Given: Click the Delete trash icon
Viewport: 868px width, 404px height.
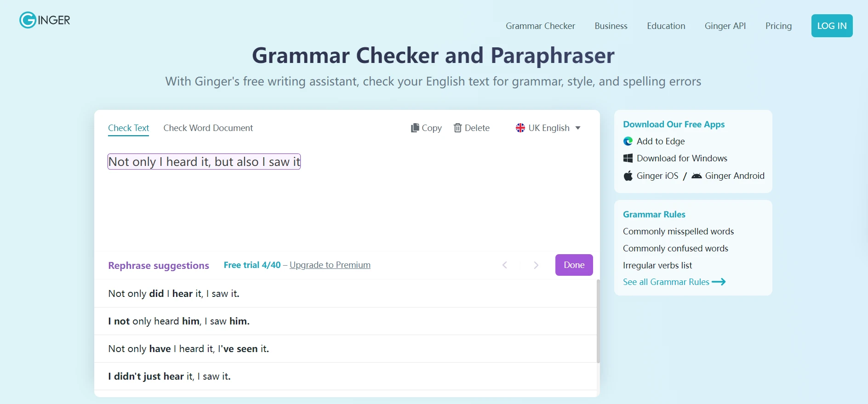Looking at the screenshot, I should (457, 128).
